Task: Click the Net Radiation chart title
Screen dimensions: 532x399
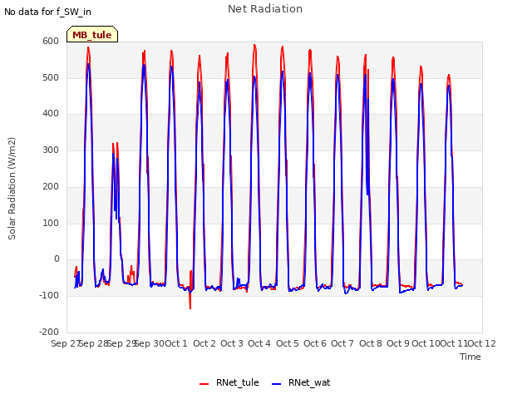Action: point(265,9)
